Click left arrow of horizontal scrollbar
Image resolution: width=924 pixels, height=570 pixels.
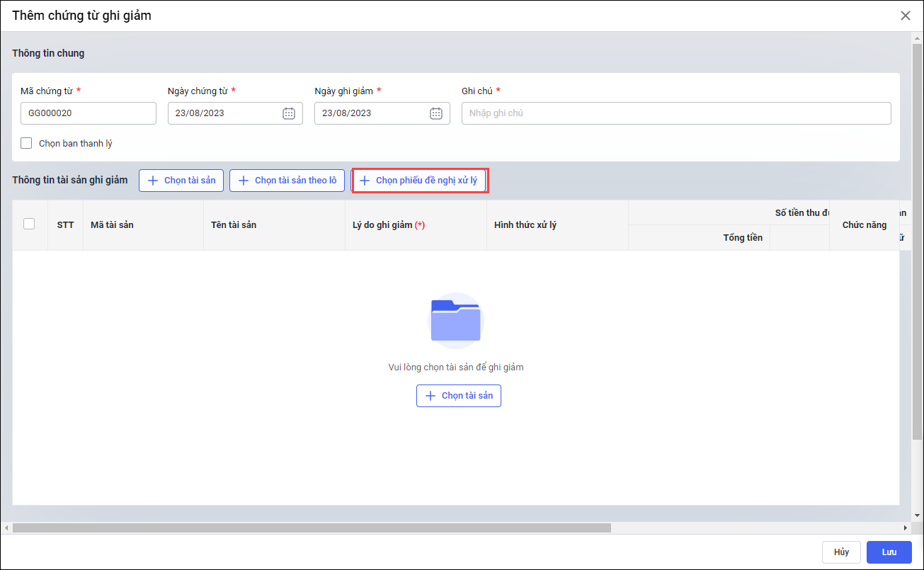tap(6, 528)
